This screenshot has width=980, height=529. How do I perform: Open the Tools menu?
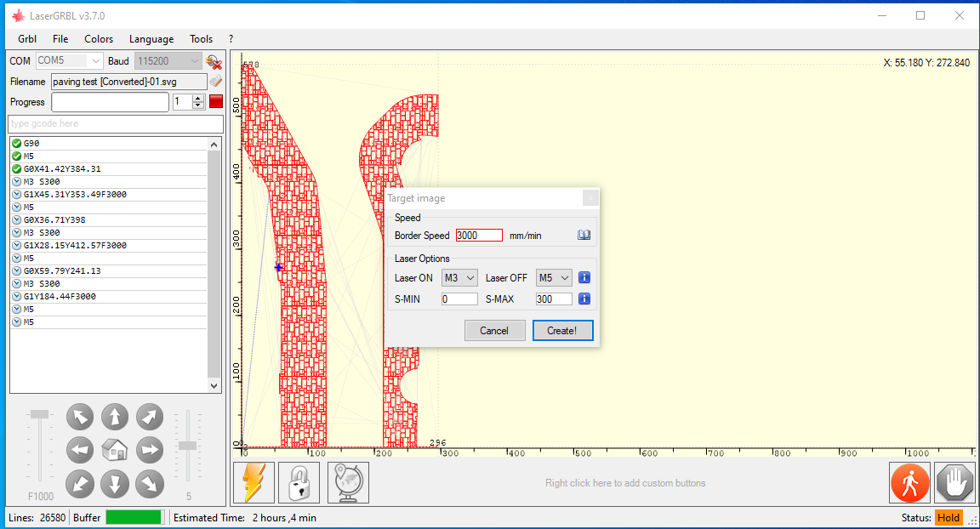[x=202, y=39]
